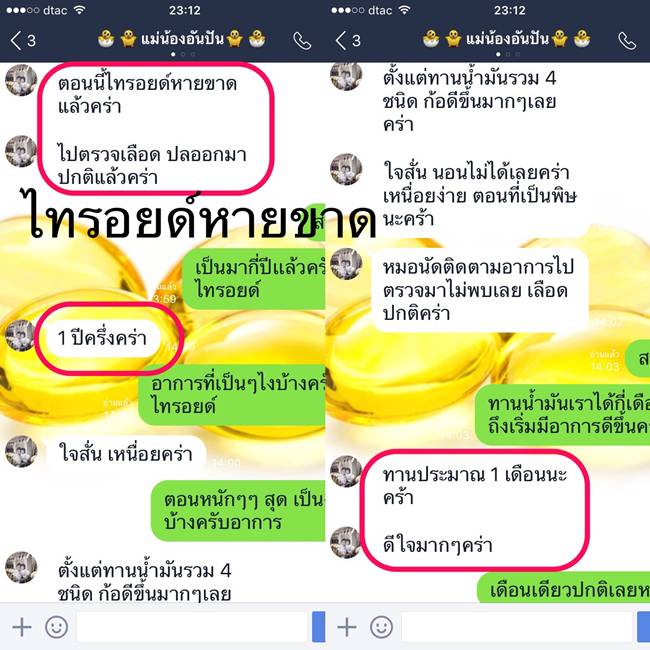Tap avatar next to หมอนัดติดตามอาการ message
650x650 pixels.
coord(346,264)
